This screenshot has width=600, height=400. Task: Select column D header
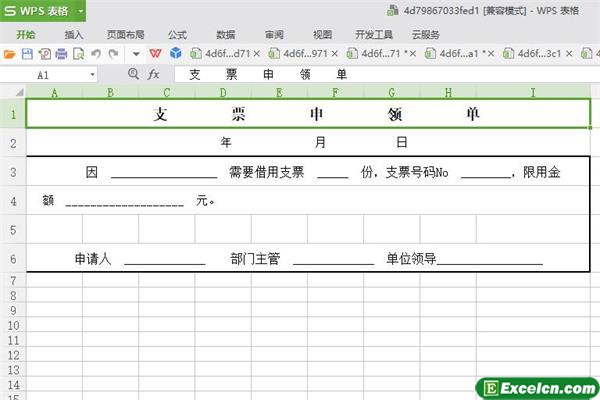[x=223, y=93]
